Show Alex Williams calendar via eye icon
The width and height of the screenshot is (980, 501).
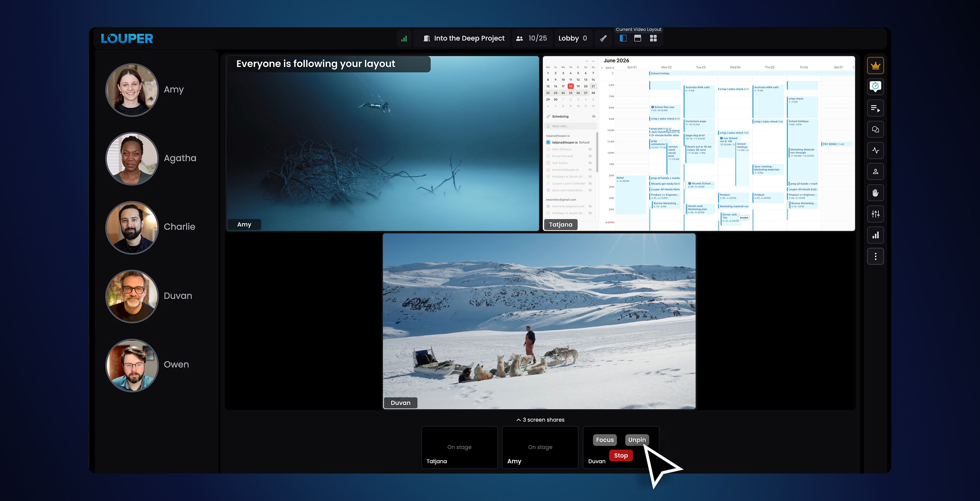tap(590, 149)
